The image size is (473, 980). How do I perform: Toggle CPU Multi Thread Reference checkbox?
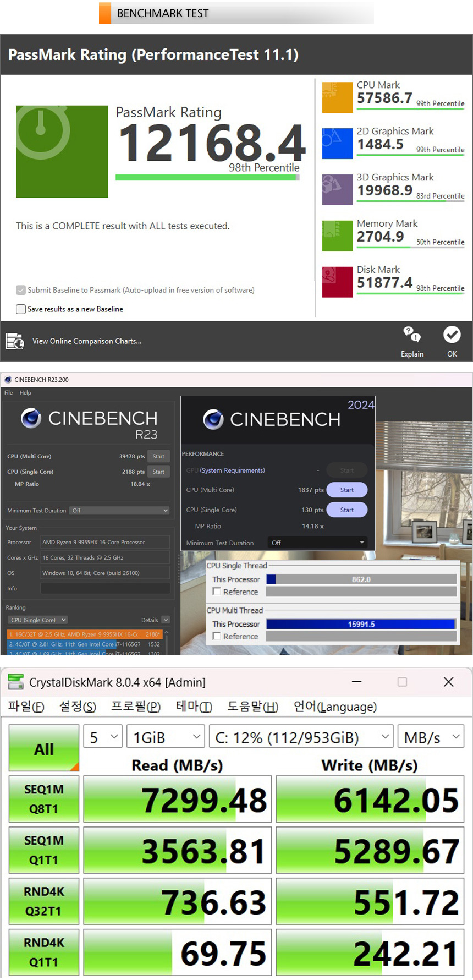coord(217,636)
